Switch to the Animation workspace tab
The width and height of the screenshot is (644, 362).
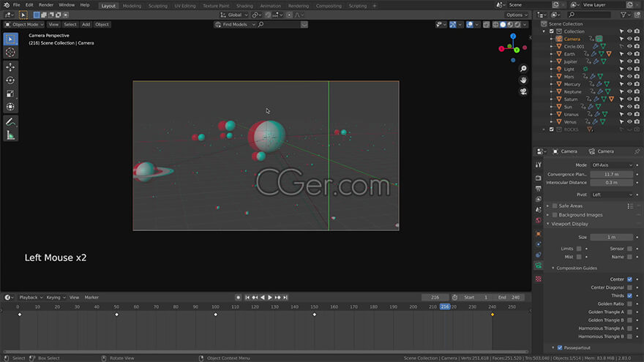[x=271, y=6]
